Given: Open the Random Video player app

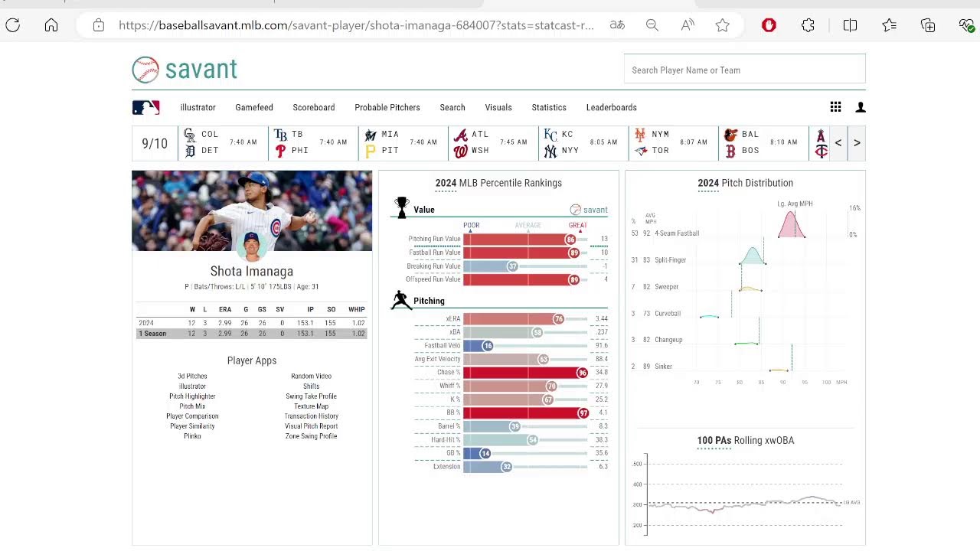Looking at the screenshot, I should [x=311, y=377].
